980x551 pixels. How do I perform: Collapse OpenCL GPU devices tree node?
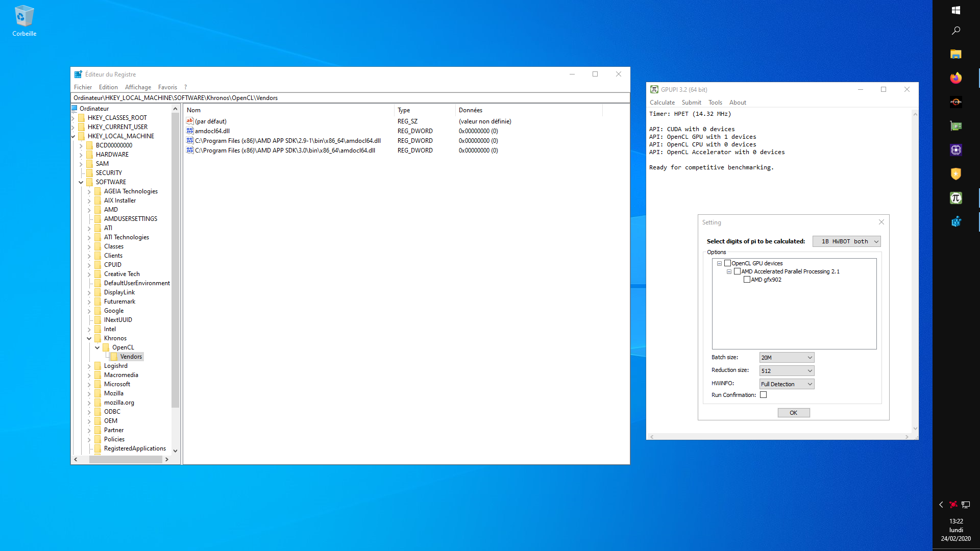pyautogui.click(x=720, y=264)
